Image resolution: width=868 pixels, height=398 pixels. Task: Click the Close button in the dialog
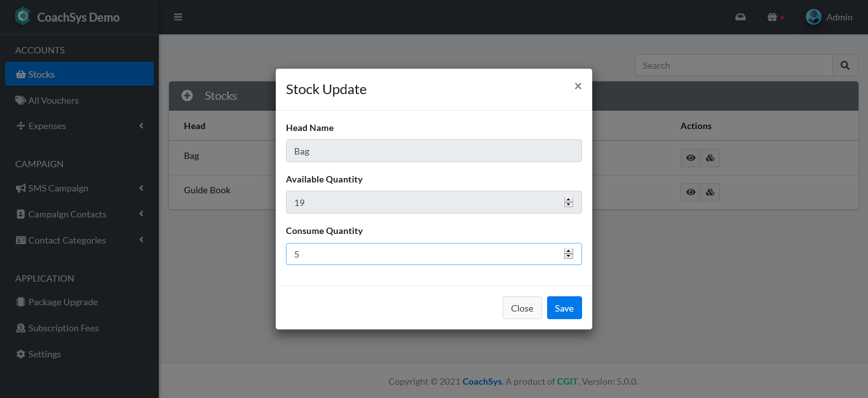point(522,308)
